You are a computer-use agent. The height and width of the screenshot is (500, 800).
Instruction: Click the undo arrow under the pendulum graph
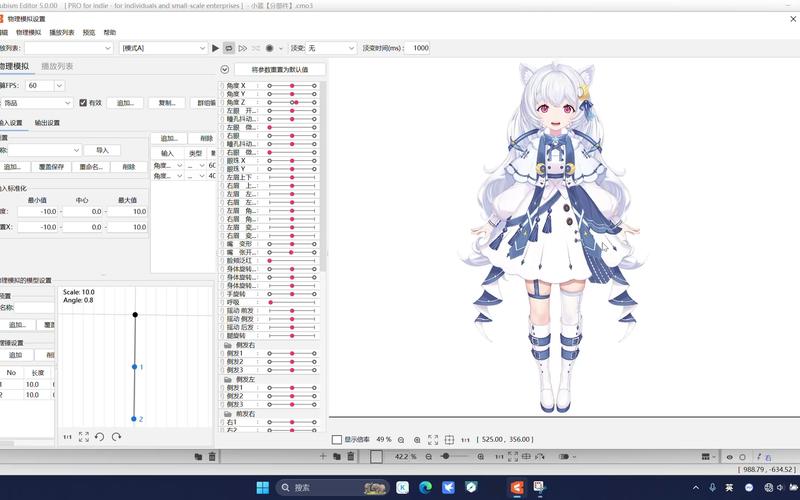click(x=99, y=437)
